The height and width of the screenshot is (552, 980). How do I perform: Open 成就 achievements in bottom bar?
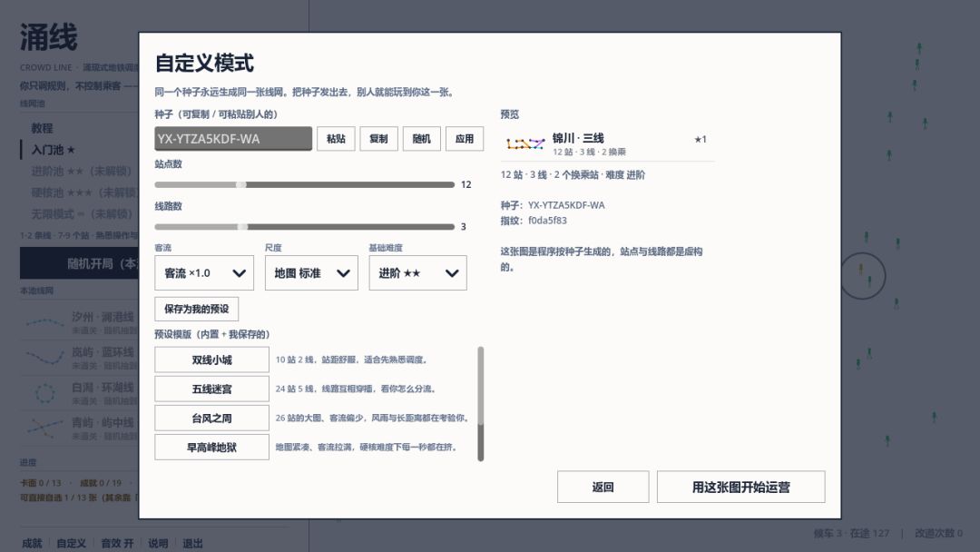click(32, 543)
